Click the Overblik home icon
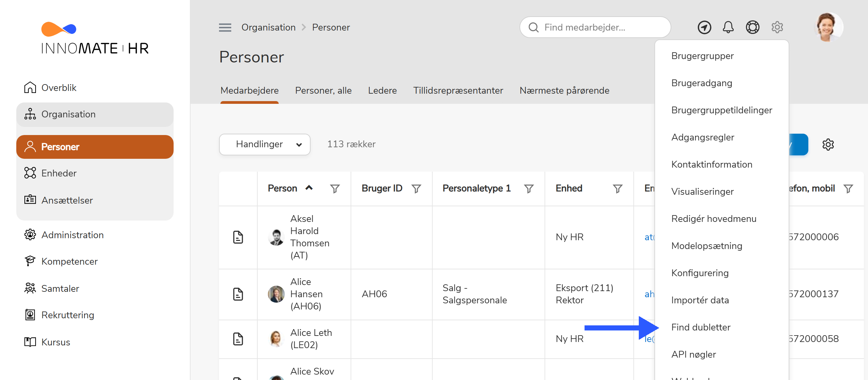Image resolution: width=868 pixels, height=380 pixels. [x=30, y=88]
